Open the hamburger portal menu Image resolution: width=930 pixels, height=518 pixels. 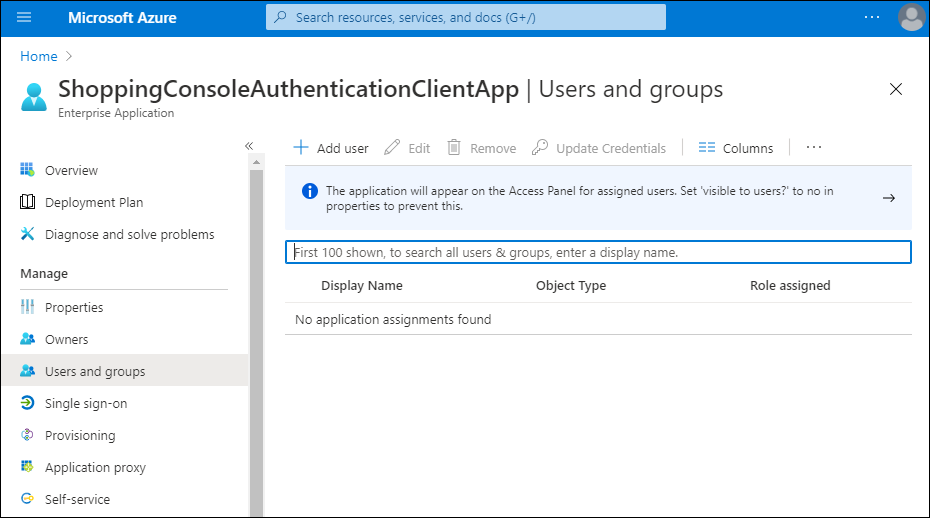coord(24,17)
